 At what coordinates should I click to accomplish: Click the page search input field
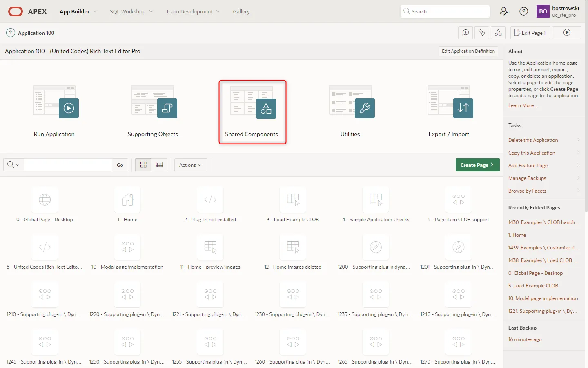tap(68, 165)
